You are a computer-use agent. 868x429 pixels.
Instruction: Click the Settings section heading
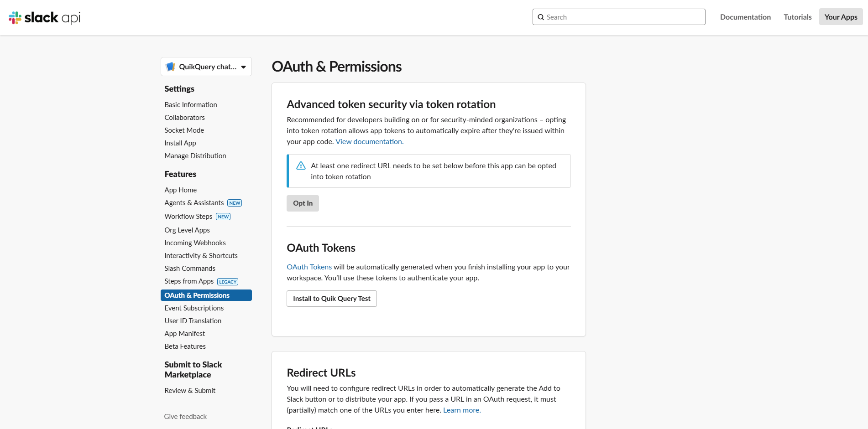pyautogui.click(x=179, y=89)
